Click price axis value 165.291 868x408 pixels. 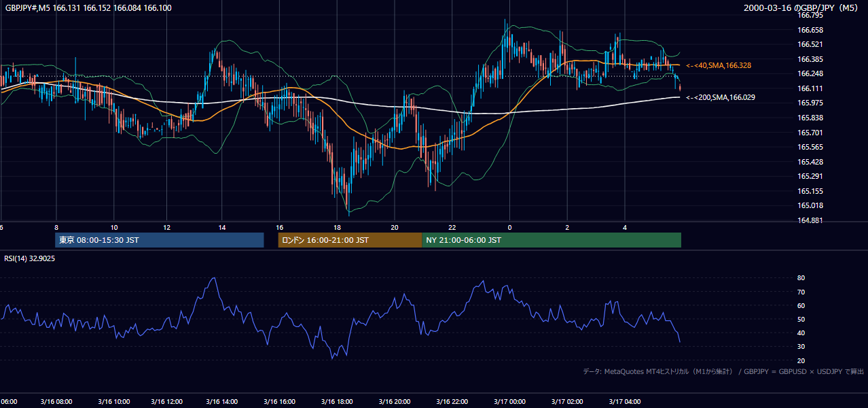tap(811, 176)
